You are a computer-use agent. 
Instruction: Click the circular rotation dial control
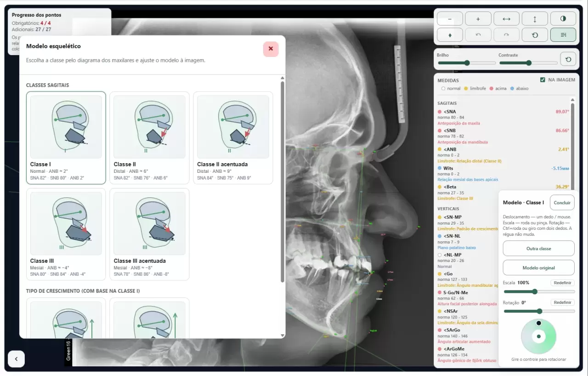click(538, 336)
